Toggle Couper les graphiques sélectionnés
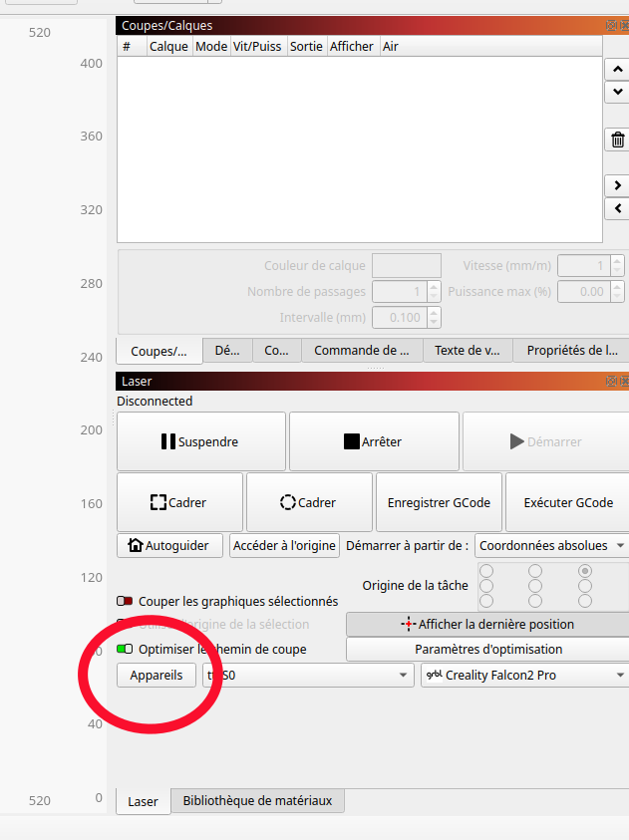 point(125,601)
